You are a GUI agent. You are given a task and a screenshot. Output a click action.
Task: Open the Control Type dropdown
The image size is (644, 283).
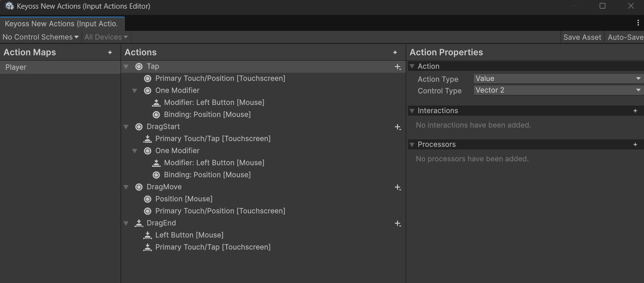558,90
